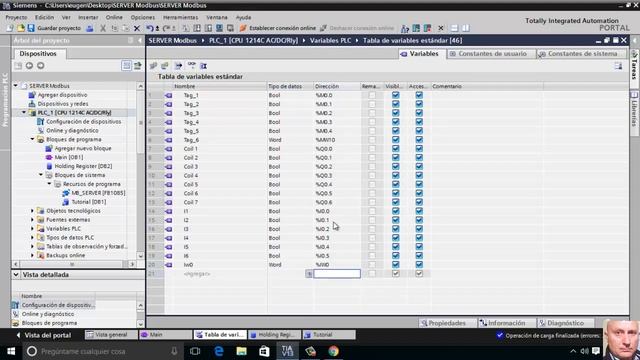Open the Diagnóstico inspector tab

pos(565,323)
